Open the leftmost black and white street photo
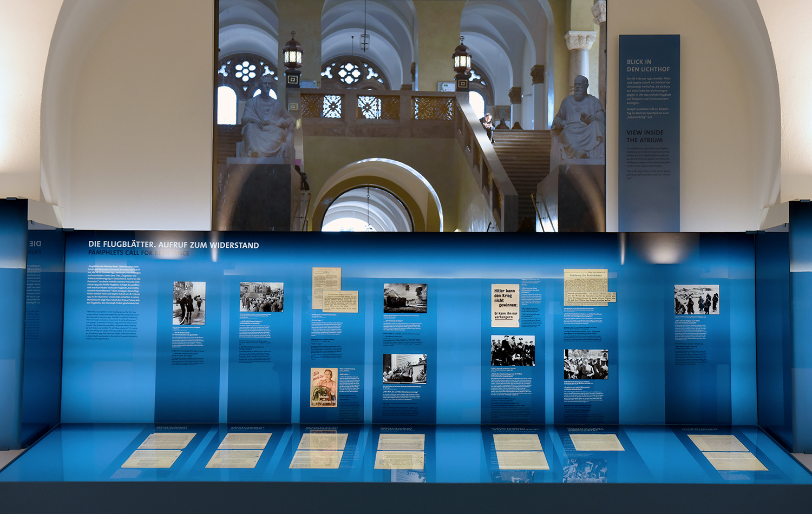 coord(189,303)
